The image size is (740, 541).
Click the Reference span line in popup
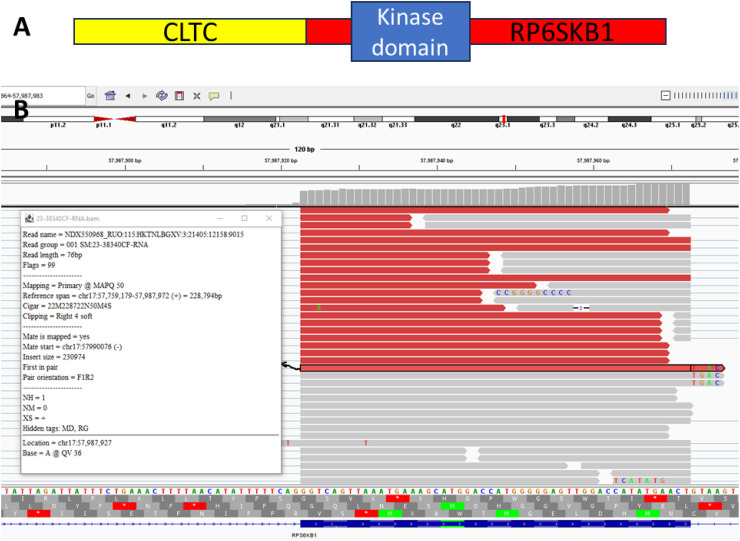(122, 296)
